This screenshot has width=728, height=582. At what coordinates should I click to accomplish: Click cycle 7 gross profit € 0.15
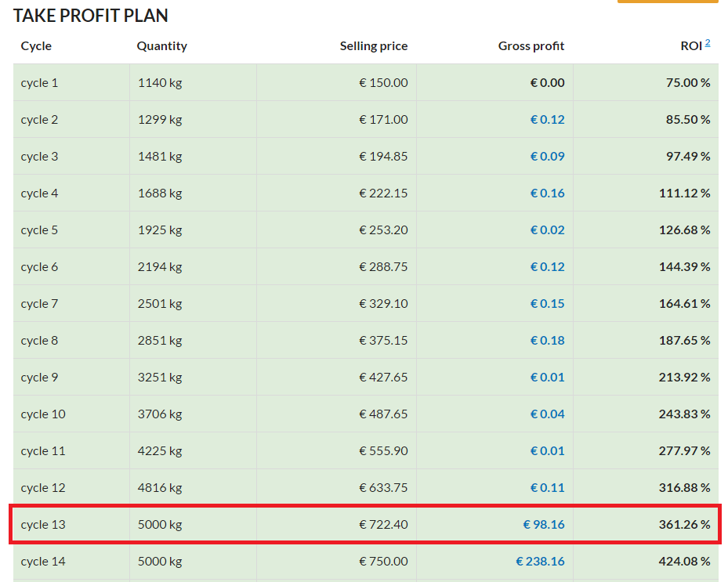(547, 304)
